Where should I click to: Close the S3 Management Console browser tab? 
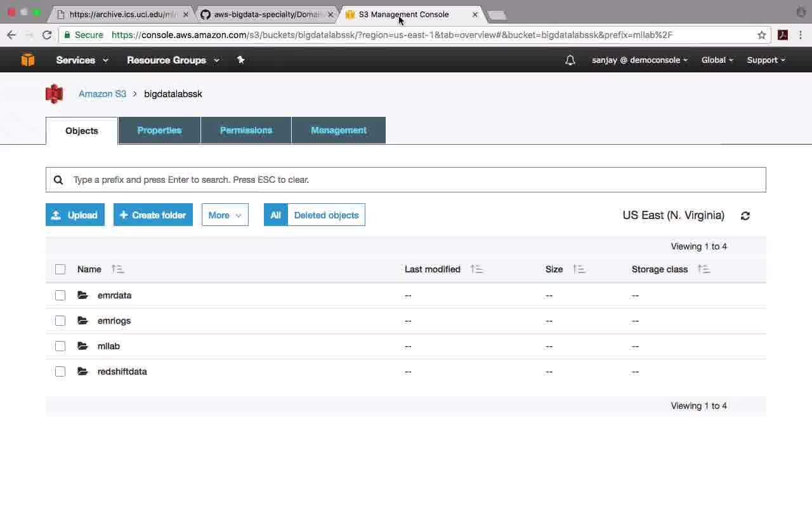tap(475, 14)
